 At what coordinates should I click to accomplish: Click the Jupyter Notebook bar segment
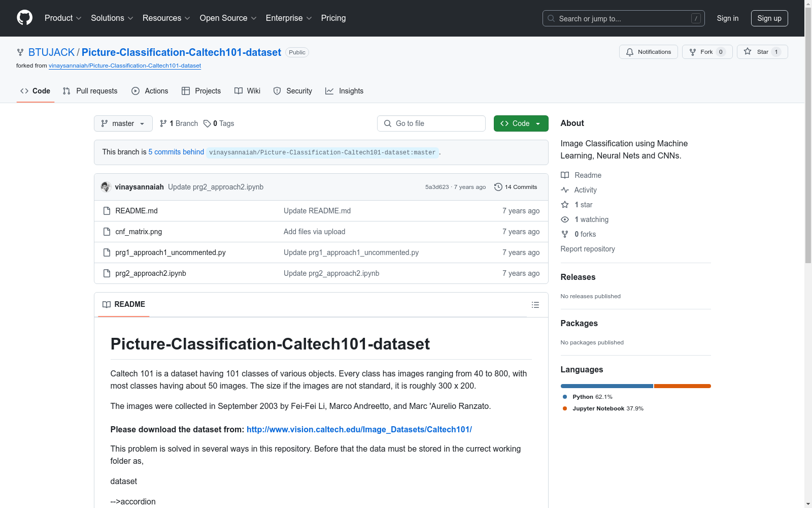[683, 386]
